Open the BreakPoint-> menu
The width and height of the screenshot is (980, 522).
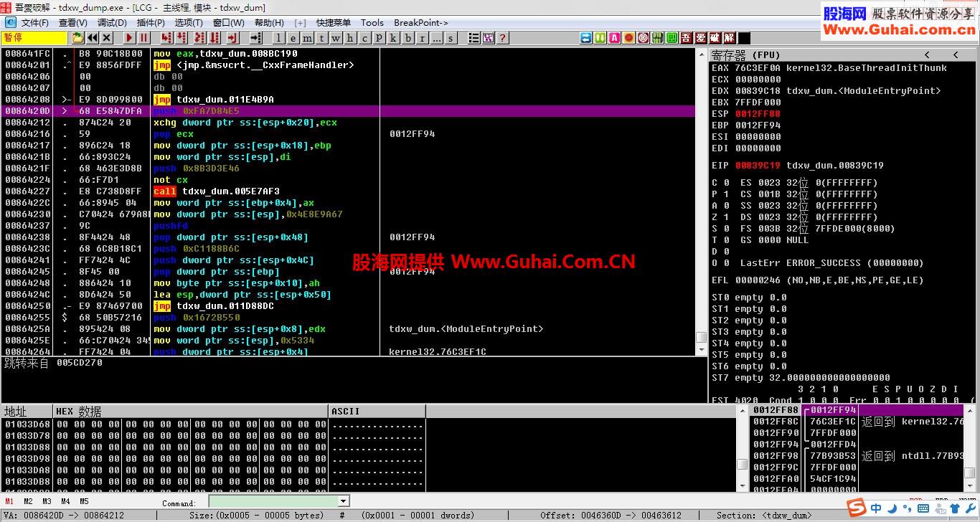[x=421, y=23]
